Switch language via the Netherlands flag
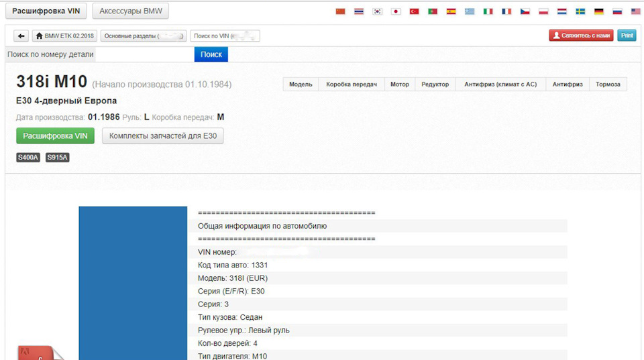644x360 pixels. [x=562, y=11]
